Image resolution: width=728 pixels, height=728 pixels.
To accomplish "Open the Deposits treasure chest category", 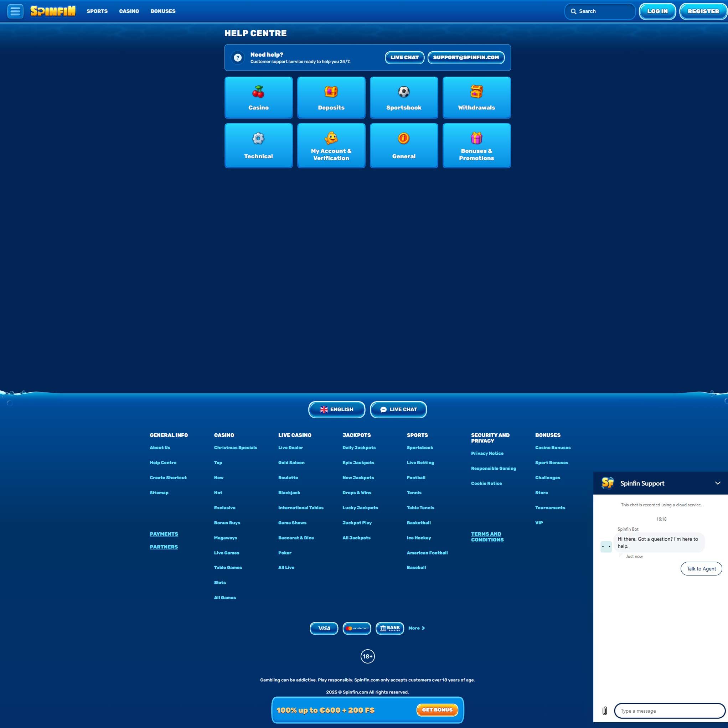I will click(x=331, y=98).
